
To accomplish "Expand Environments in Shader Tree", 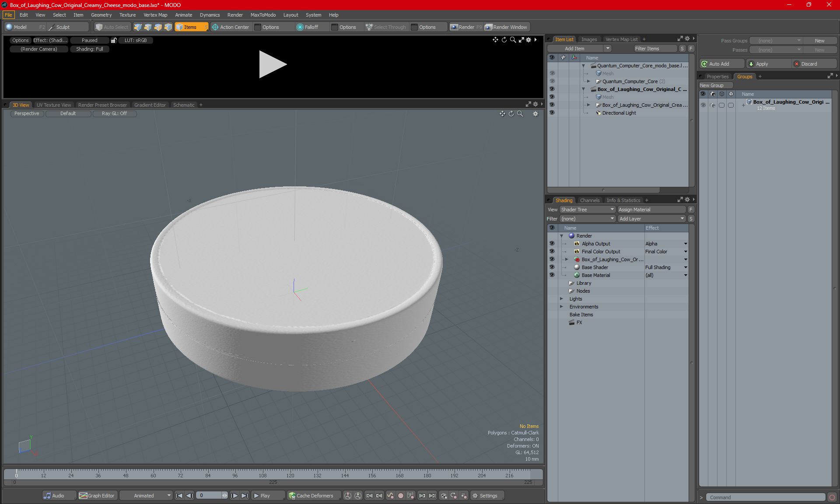I will coord(561,307).
